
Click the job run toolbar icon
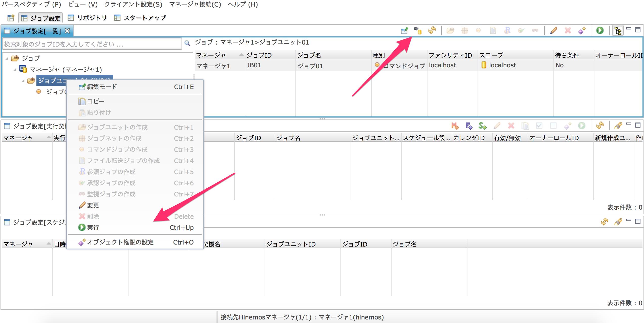(600, 31)
